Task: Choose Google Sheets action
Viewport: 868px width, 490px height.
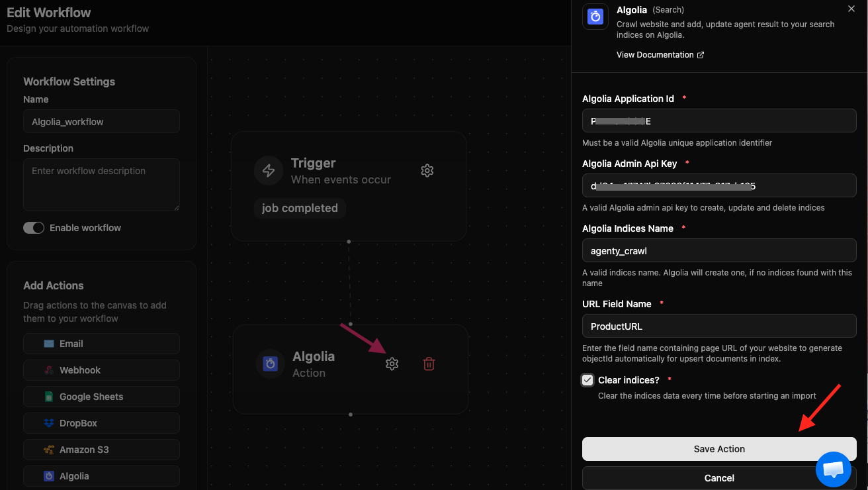Action: click(x=101, y=397)
